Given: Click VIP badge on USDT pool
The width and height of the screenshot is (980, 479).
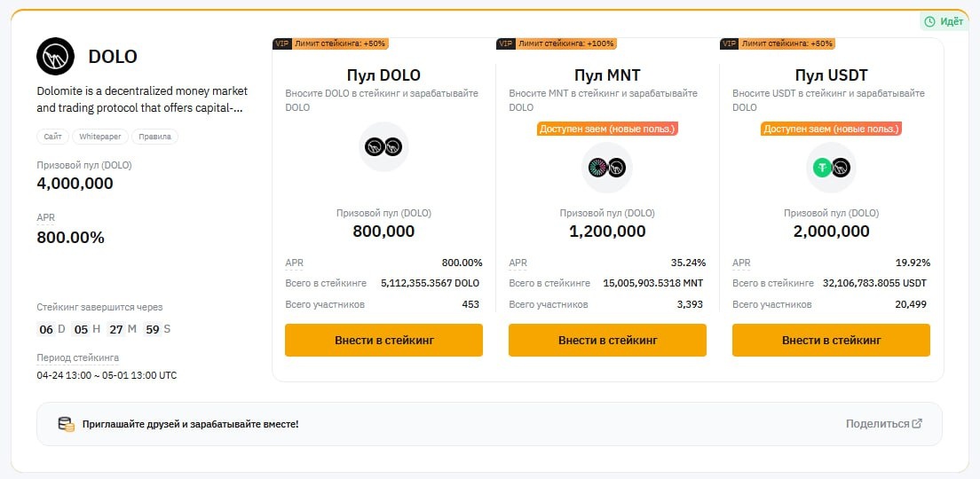Looking at the screenshot, I should click(x=729, y=43).
